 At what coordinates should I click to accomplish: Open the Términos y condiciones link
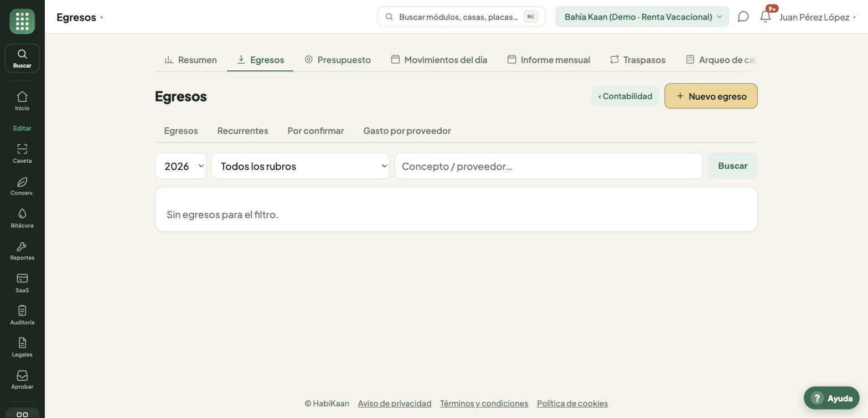pos(484,403)
